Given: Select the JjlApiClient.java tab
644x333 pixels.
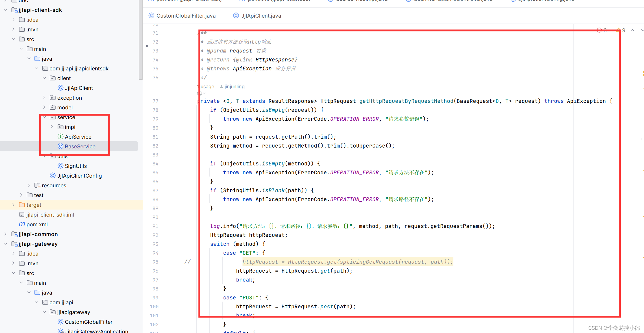Looking at the screenshot, I should click(260, 16).
